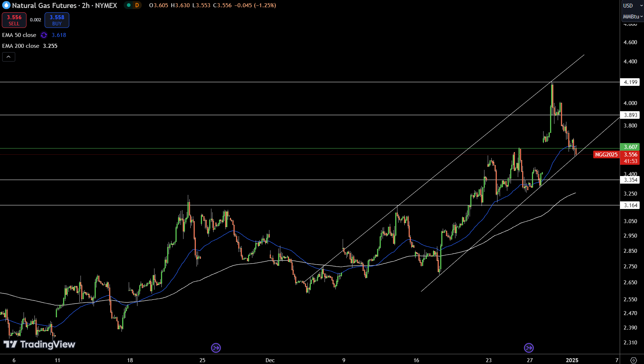Select the EMA 50 close indicator label

(x=19, y=35)
